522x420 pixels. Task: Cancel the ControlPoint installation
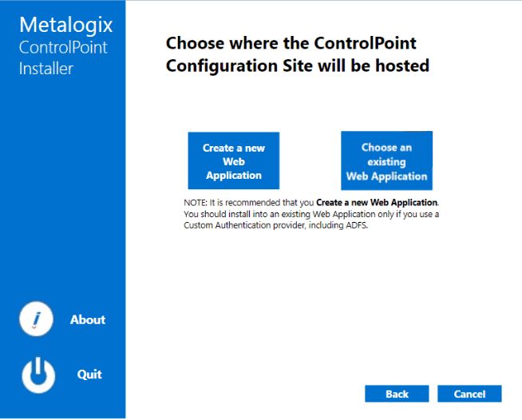click(x=469, y=394)
